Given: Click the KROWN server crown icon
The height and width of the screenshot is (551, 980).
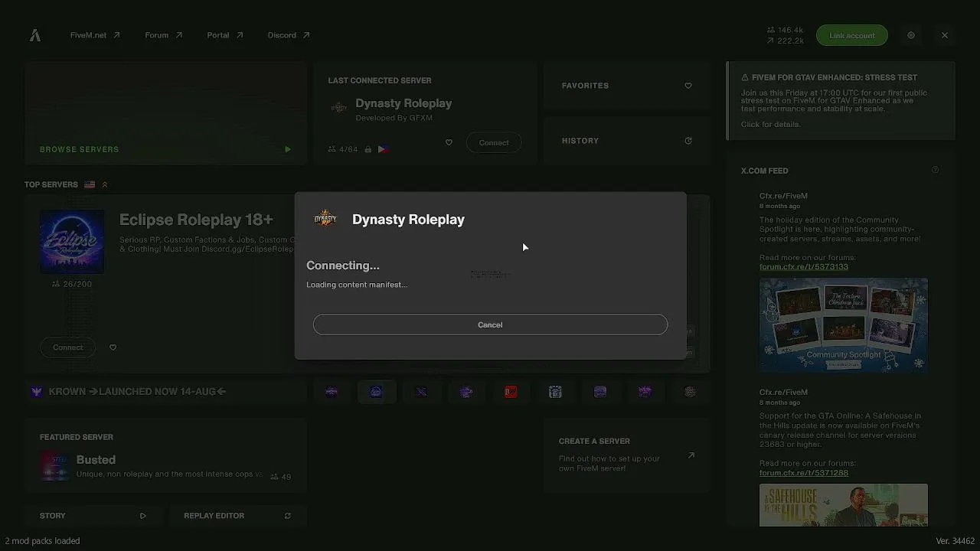Looking at the screenshot, I should (x=37, y=392).
